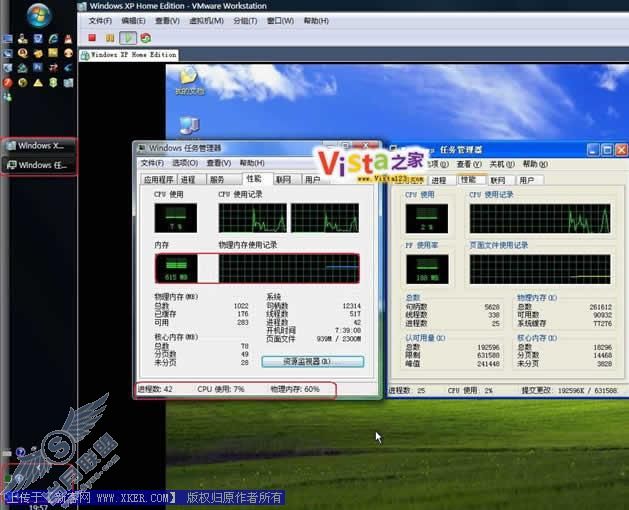Click the orange Q magnifier quick launch icon
The height and width of the screenshot is (510, 629).
pyautogui.click(x=22, y=53)
